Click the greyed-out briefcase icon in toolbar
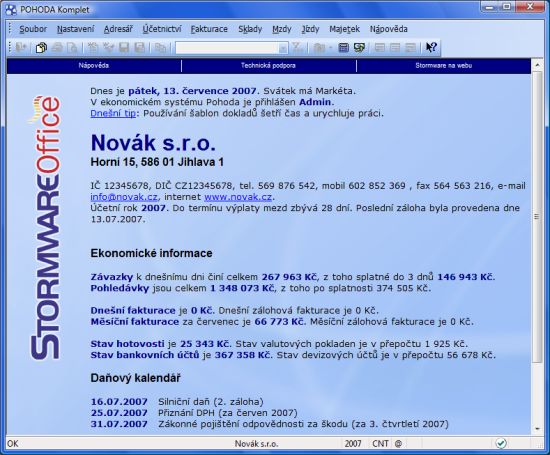Screen dimensions: 550x455 pyautogui.click(x=319, y=47)
